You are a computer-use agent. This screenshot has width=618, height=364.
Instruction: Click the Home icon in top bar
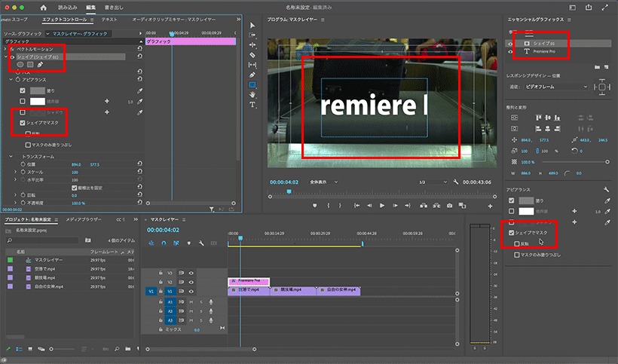coord(44,8)
